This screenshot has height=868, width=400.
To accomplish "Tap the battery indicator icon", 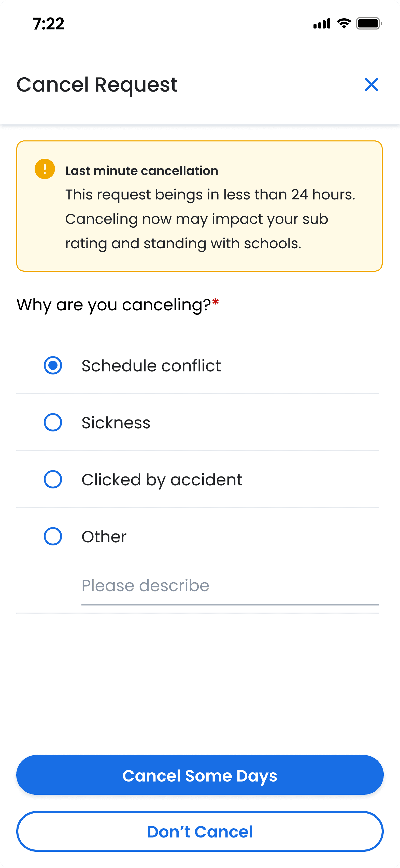I will 369,24.
